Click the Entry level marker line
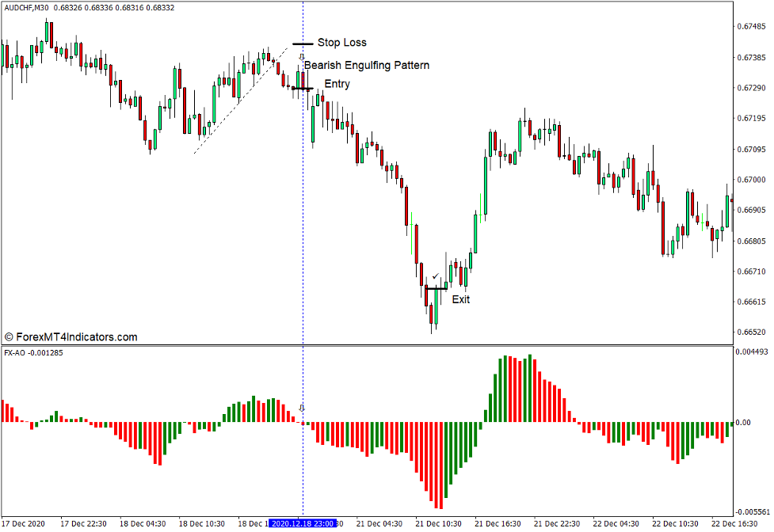Screen dimensions: 774x532 [x=304, y=88]
